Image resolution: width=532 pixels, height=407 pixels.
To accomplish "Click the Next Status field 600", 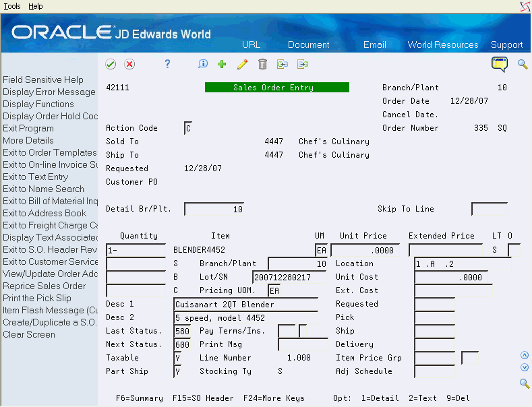I will click(x=182, y=344).
